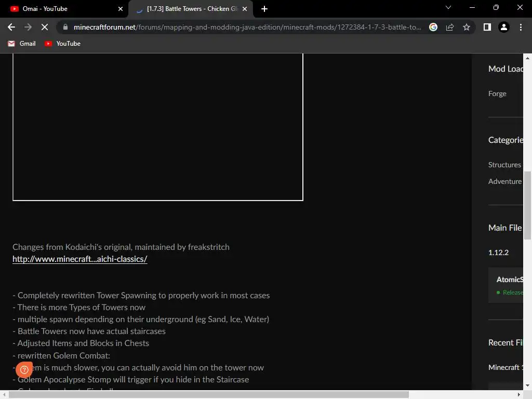This screenshot has height=399, width=532.
Task: Click the vertical scrollbar thumb
Action: coord(527,205)
